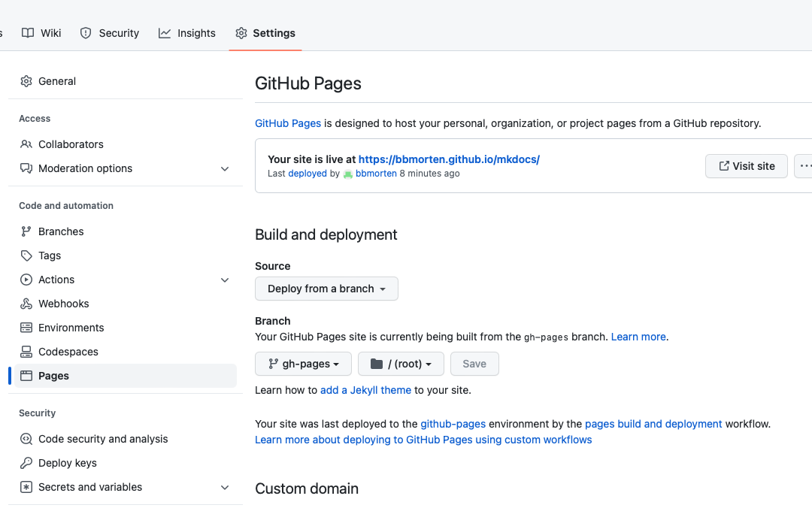
Task: Click the Environments server icon
Action: click(x=26, y=328)
